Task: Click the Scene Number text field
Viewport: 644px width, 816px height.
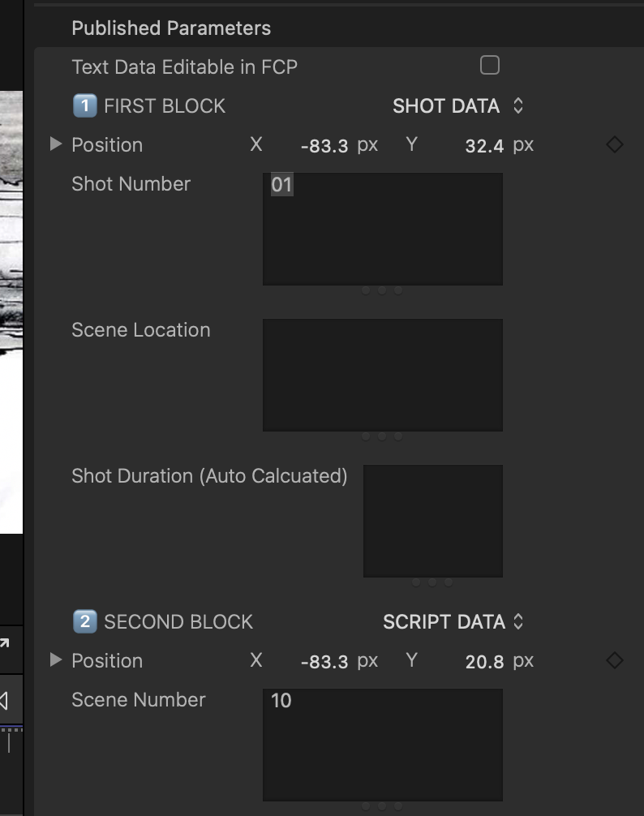Action: coord(382,745)
